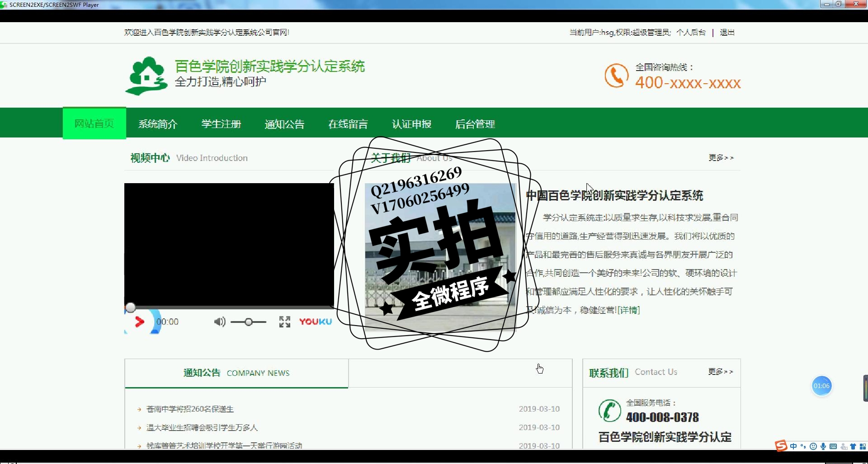
Task: Go to 网站首页 home tab
Action: coord(94,123)
